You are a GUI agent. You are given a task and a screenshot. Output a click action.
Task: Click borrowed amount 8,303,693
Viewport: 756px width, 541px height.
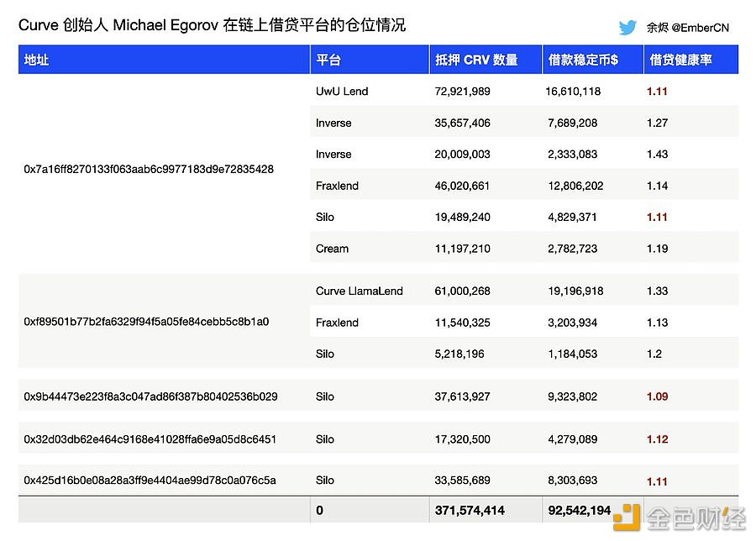tap(573, 481)
